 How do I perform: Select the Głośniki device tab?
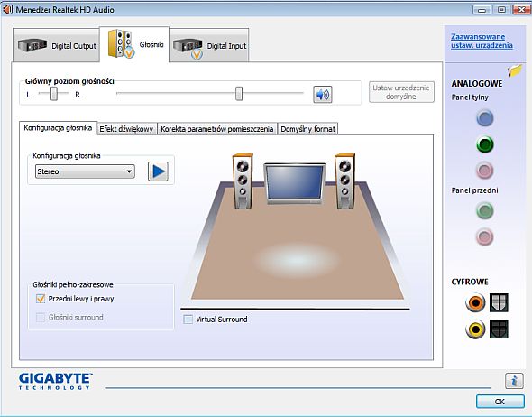point(134,44)
